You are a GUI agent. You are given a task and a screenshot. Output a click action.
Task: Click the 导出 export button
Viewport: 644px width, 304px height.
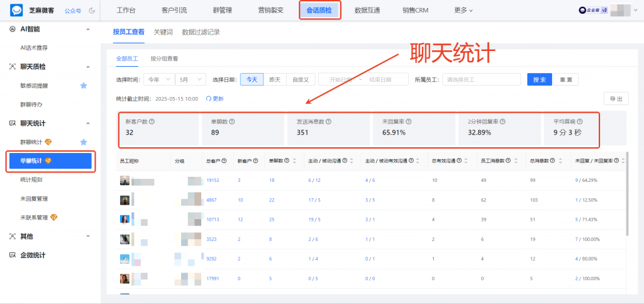[x=615, y=99]
